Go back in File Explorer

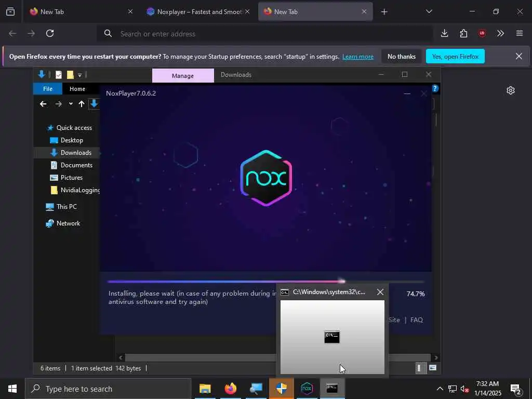tap(43, 104)
